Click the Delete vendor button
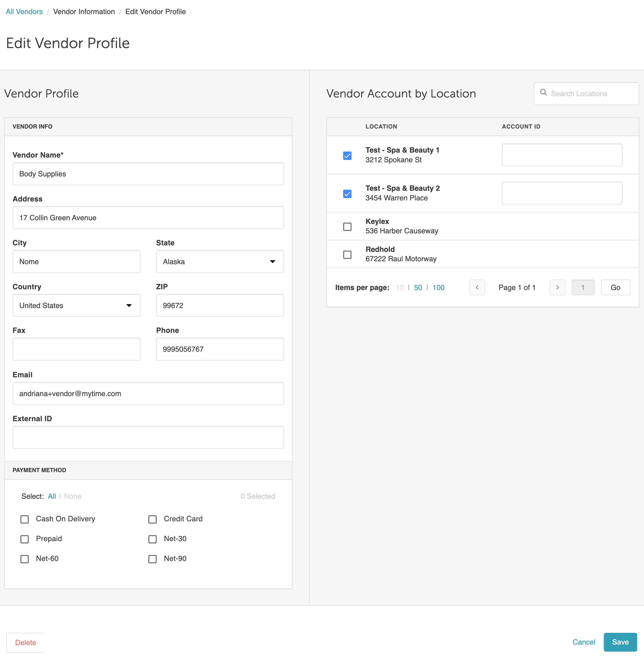The width and height of the screenshot is (644, 660). pos(25,642)
